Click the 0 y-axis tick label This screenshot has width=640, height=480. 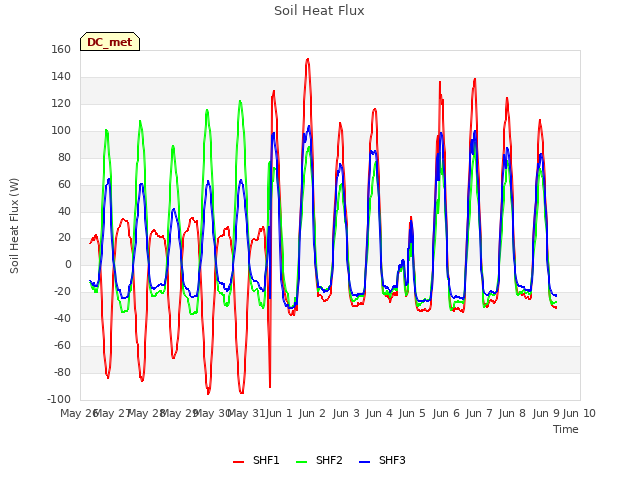[68, 264]
